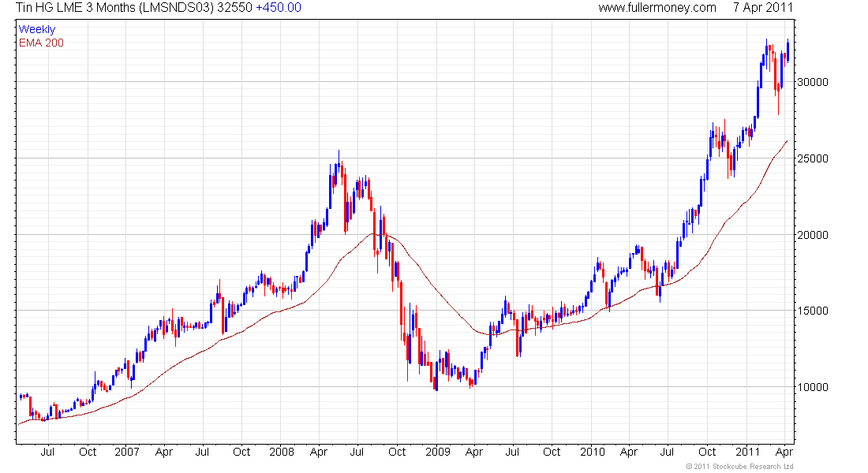Click the 25000 price axis label

click(813, 158)
